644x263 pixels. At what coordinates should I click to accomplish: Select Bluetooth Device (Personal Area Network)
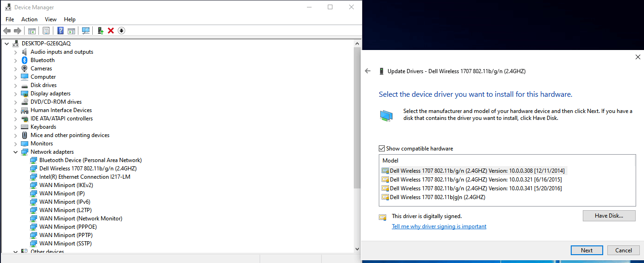(90, 160)
